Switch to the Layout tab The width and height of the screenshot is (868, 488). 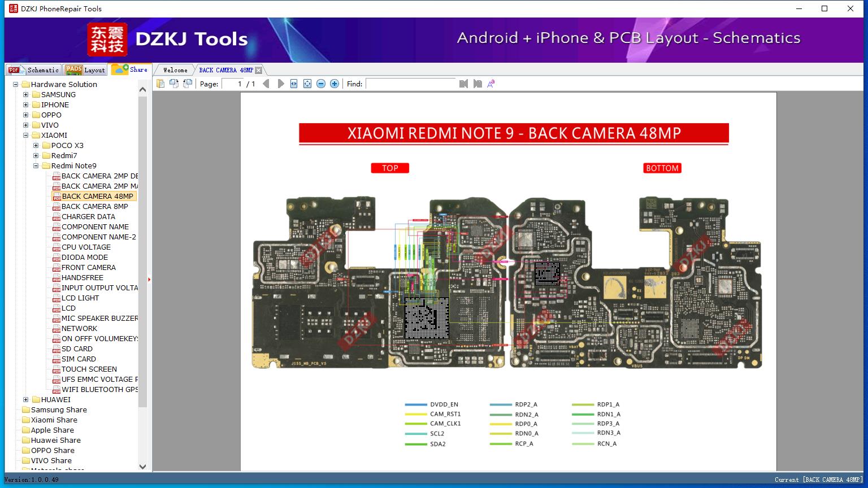click(x=85, y=70)
